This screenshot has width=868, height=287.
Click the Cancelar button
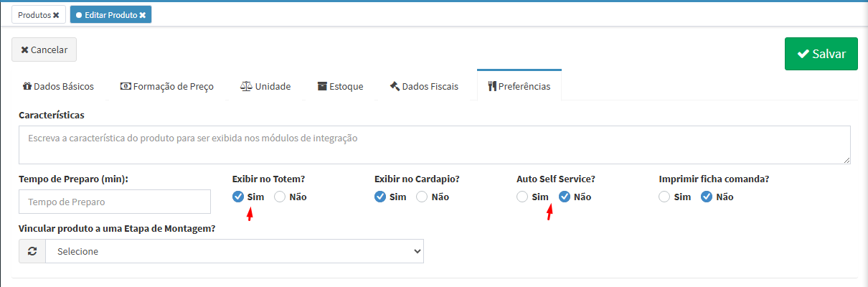click(44, 50)
